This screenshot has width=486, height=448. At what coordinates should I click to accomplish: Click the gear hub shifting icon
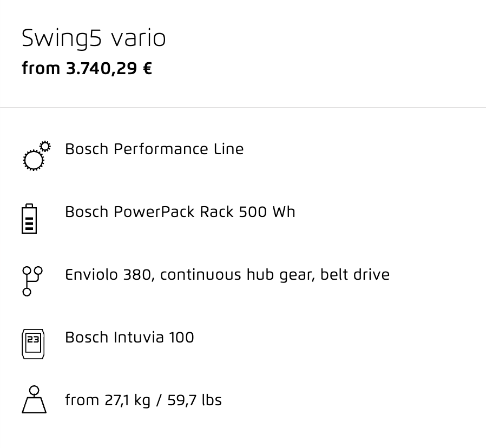32,281
